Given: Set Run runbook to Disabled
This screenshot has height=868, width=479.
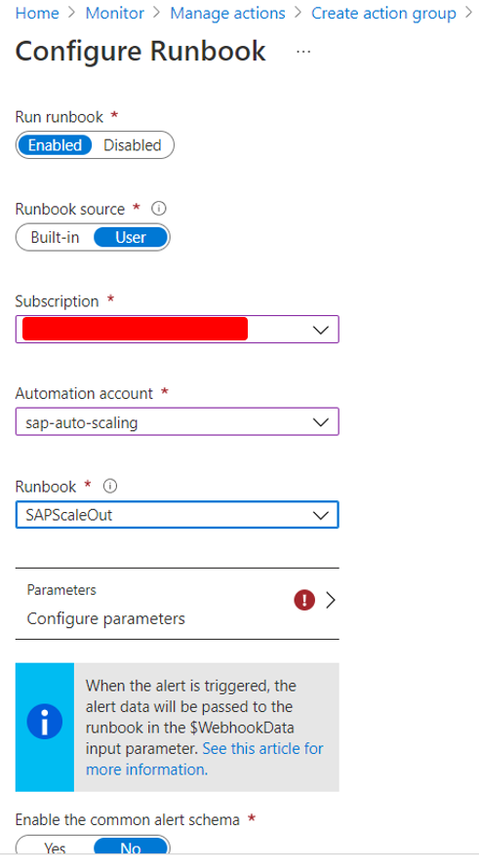Looking at the screenshot, I should [x=133, y=145].
